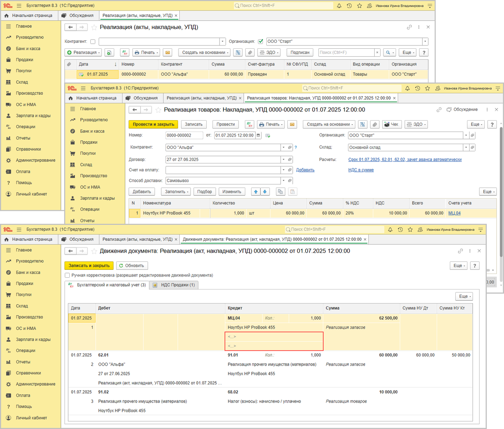Open related documents structure icon in list window
The height and width of the screenshot is (429, 504).
pyautogui.click(x=238, y=53)
